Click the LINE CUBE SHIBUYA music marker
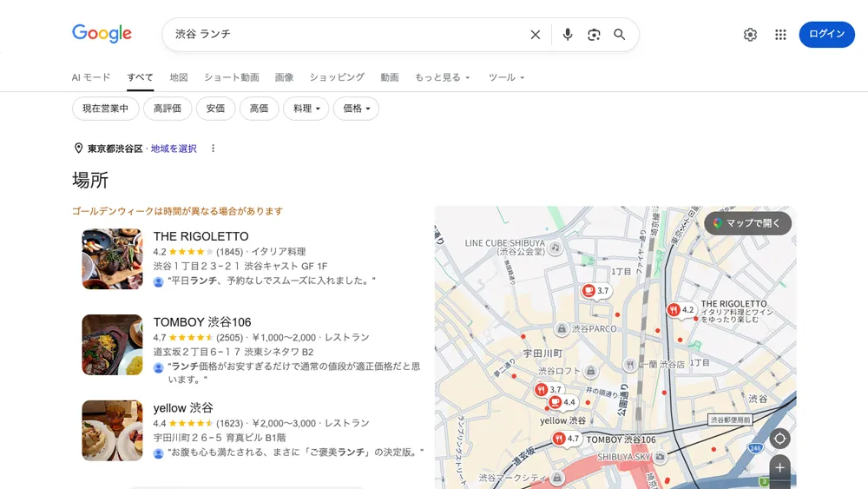This screenshot has height=489, width=868. tap(556, 248)
